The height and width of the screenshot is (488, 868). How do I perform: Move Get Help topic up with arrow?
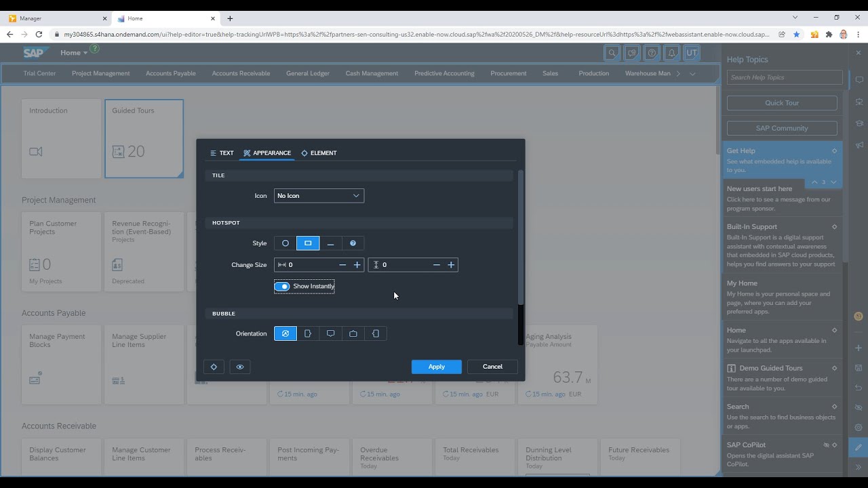814,182
